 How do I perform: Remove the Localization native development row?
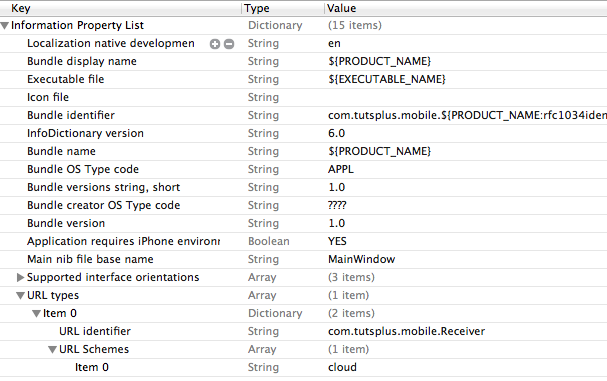[229, 44]
